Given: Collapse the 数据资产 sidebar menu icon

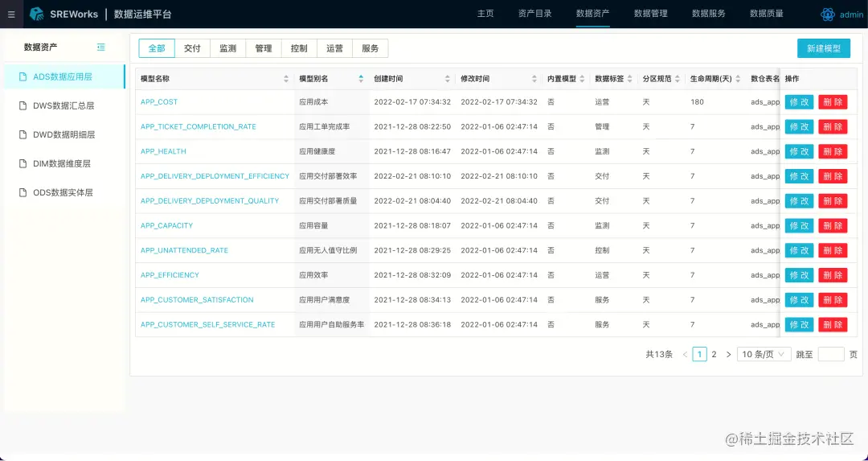Looking at the screenshot, I should coord(100,47).
